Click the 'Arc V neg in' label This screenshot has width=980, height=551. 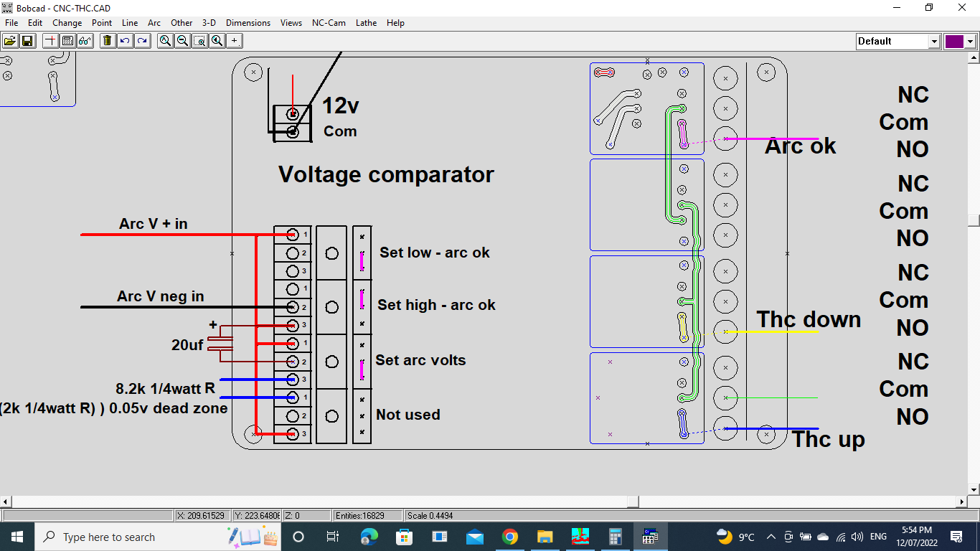click(x=161, y=296)
